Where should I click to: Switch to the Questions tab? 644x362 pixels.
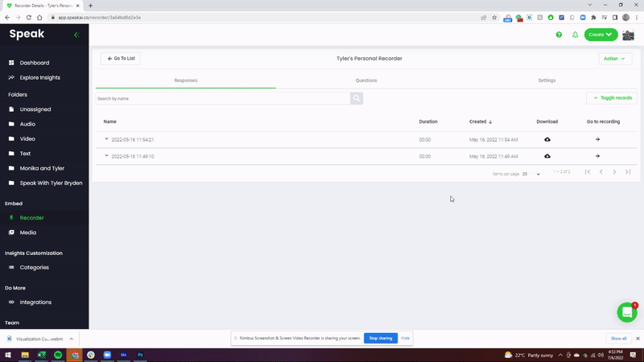tap(366, 80)
